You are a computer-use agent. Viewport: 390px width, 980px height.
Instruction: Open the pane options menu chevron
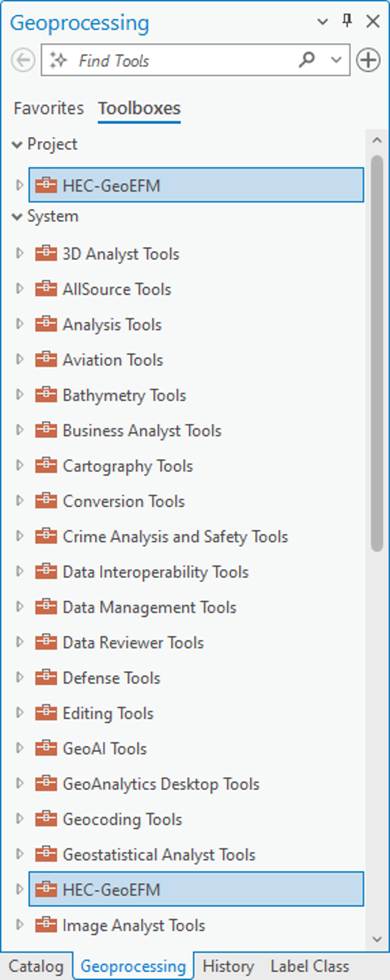coord(323,21)
